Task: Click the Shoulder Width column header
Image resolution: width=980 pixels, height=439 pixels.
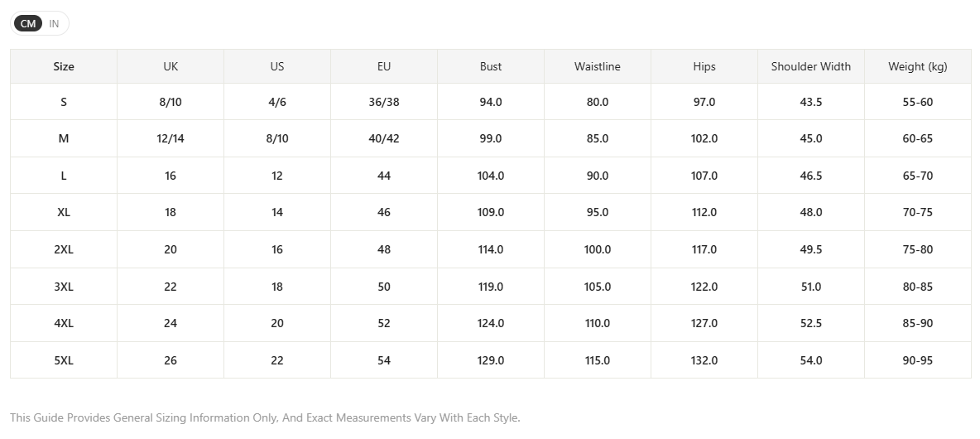Action: click(811, 66)
